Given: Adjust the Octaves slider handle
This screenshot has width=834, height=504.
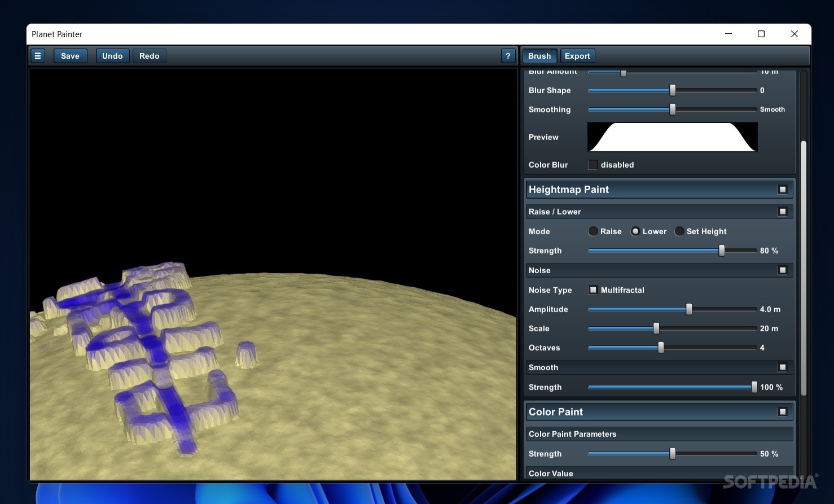Looking at the screenshot, I should click(661, 348).
